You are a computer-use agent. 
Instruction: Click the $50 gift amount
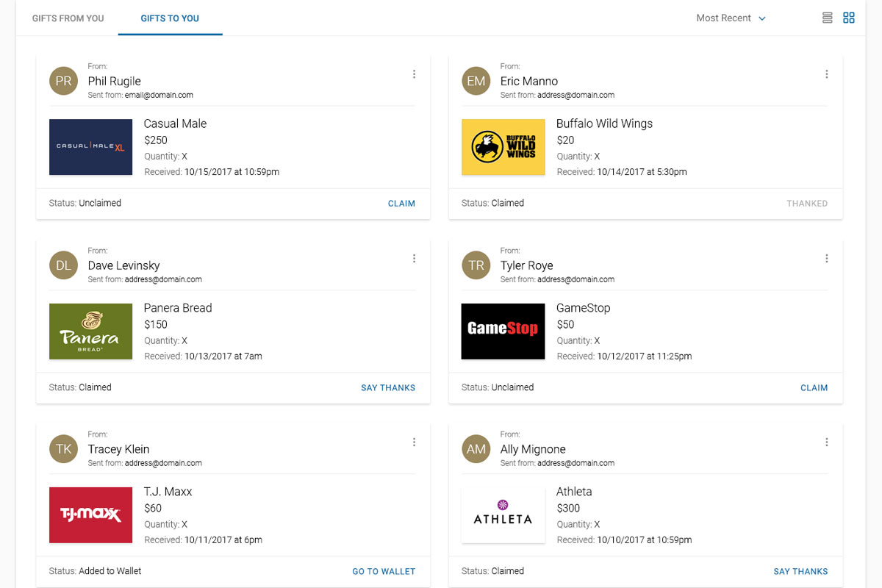[565, 324]
